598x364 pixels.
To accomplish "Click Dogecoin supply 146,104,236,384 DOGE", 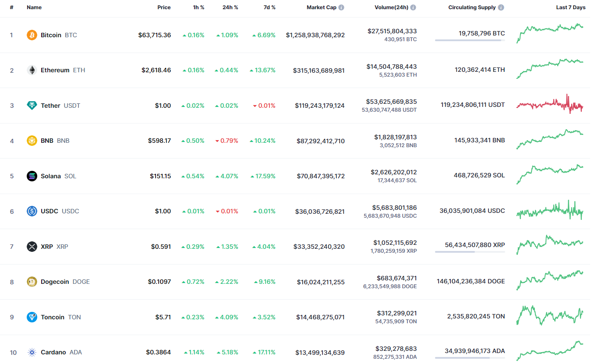I will click(x=471, y=281).
